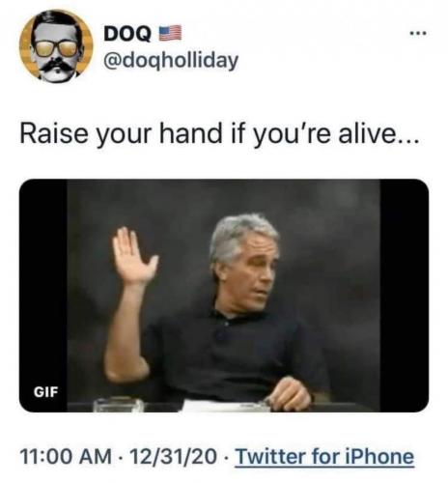Select the DOQ display name
448x483 pixels.
(x=127, y=33)
